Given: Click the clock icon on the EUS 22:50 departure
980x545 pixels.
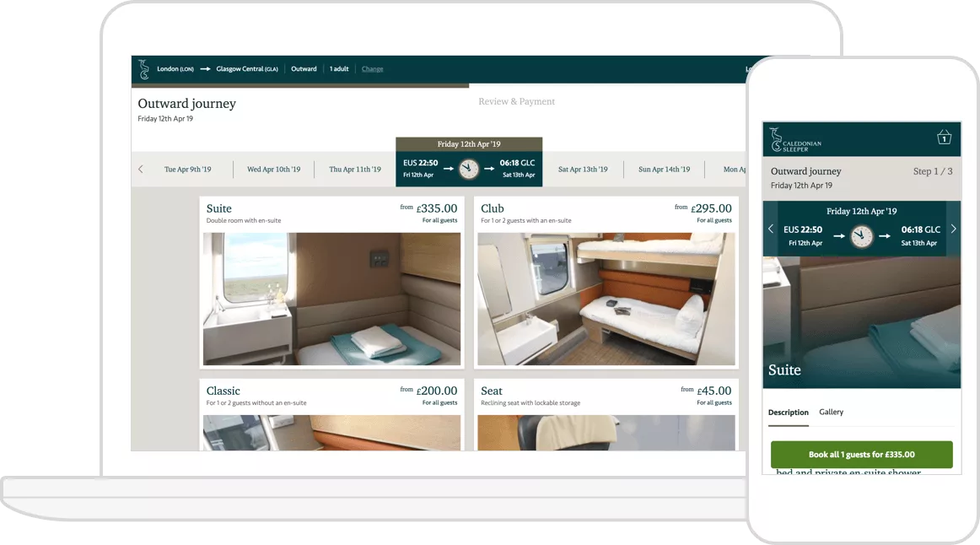Looking at the screenshot, I should click(x=469, y=168).
